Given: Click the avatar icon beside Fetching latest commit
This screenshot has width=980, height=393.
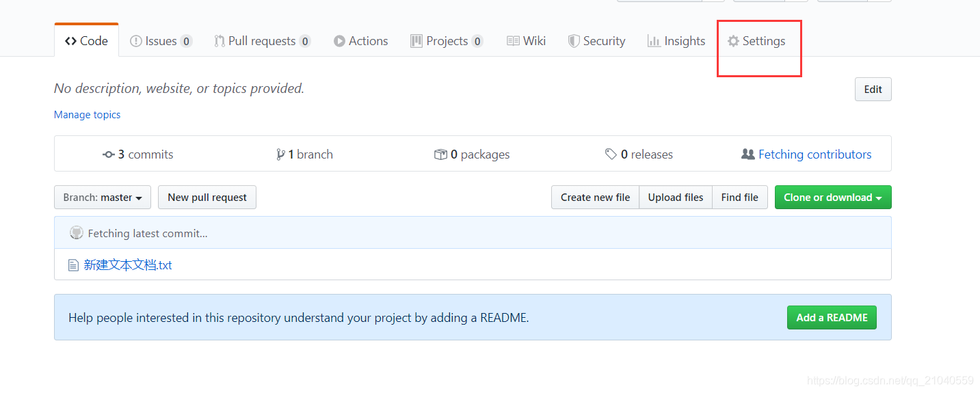Looking at the screenshot, I should coord(77,233).
